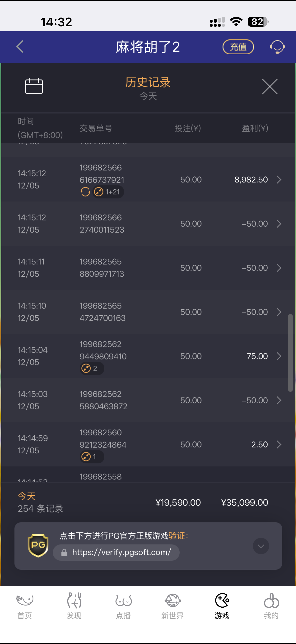Collapse the PG verification banner

[261, 546]
